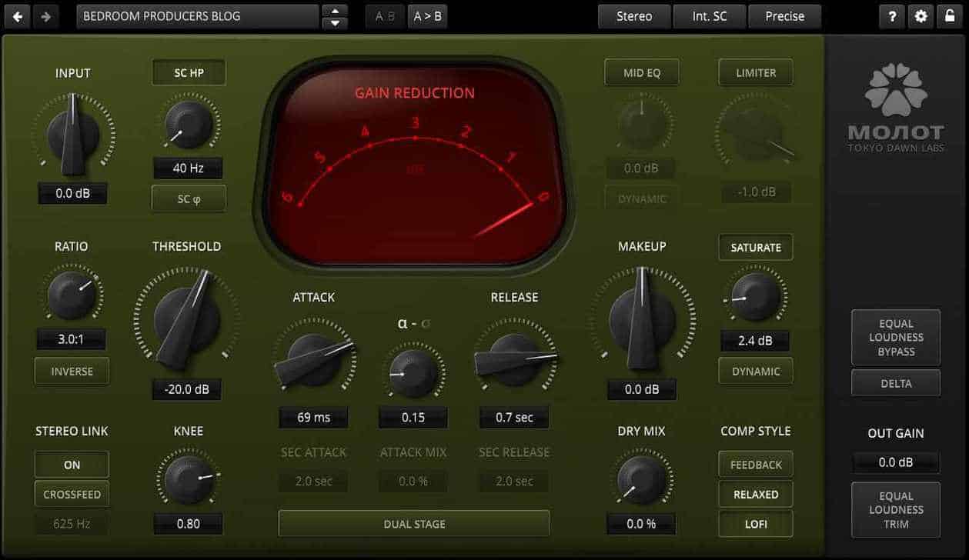Toggle the SC HP sidechain filter

click(189, 73)
